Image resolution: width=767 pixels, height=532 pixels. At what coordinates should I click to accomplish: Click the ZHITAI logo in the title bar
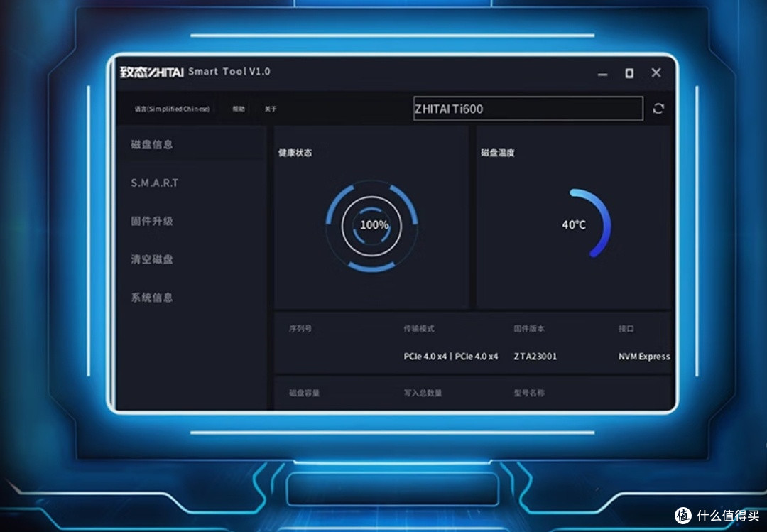pos(152,72)
